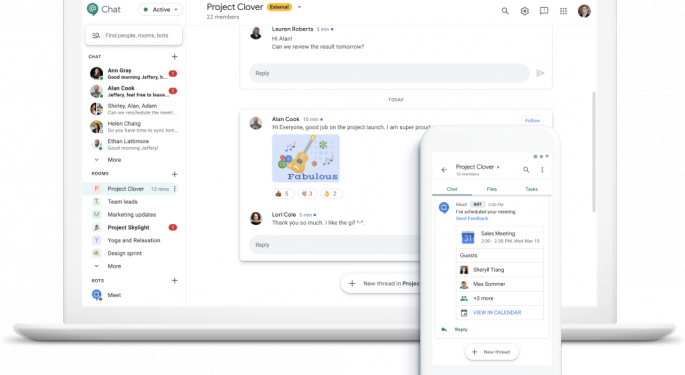Expand the Project Clover chevron on the phone
This screenshot has height=375, width=685.
(498, 167)
